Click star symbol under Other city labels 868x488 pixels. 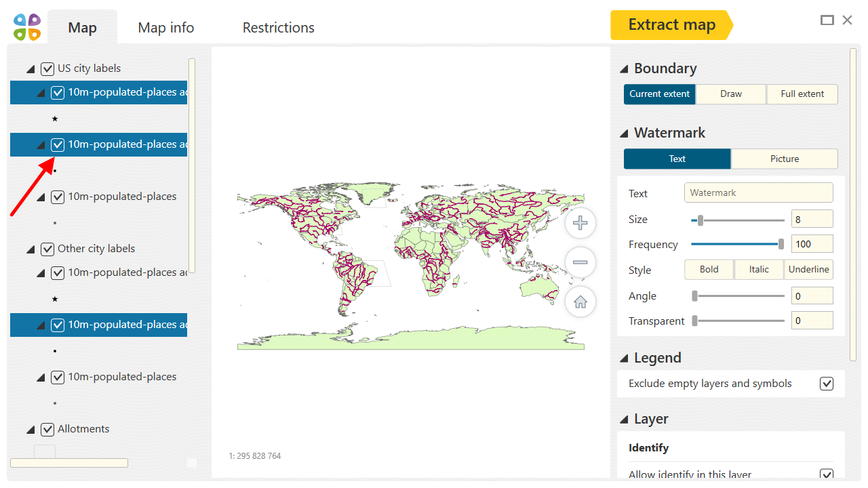pyautogui.click(x=55, y=299)
